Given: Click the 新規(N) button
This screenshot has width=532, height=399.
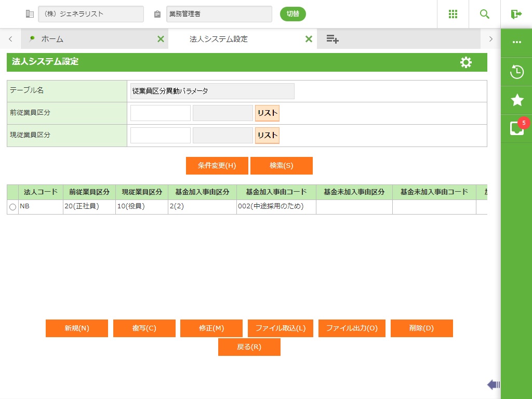Looking at the screenshot, I should point(77,328).
